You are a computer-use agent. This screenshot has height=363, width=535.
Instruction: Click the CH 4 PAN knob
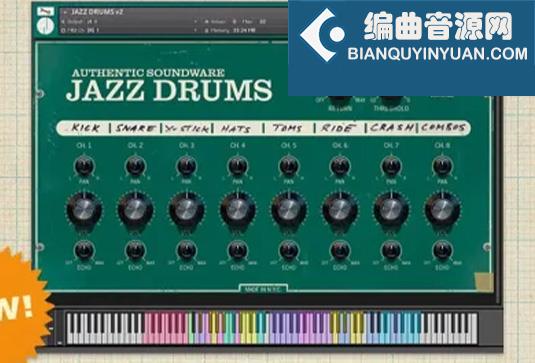[x=237, y=166]
